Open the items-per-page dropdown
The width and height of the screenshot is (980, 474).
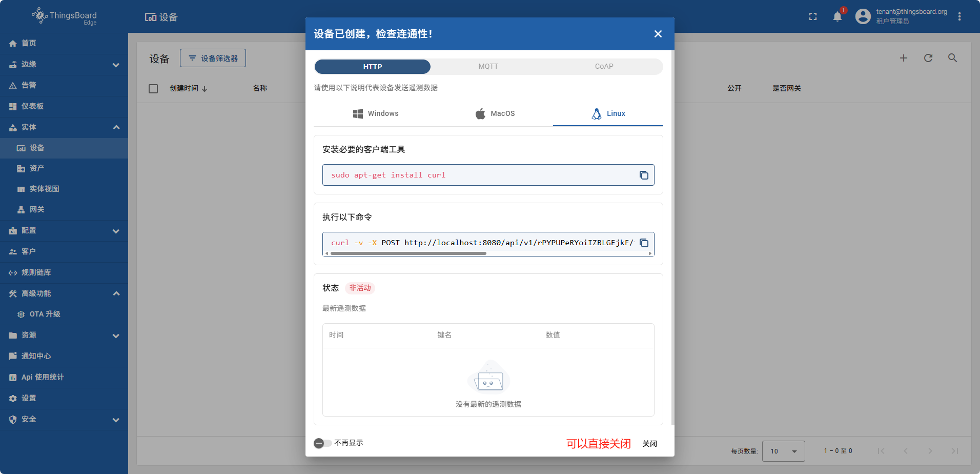(783, 451)
